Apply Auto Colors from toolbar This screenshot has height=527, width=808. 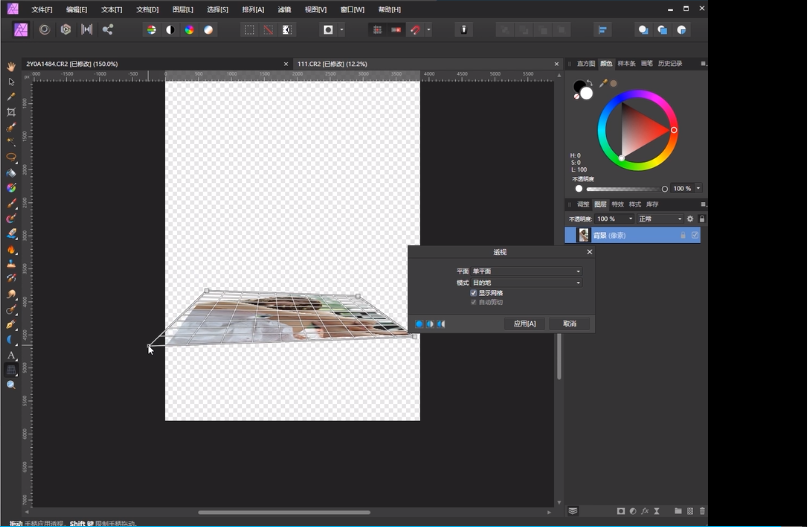point(189,30)
